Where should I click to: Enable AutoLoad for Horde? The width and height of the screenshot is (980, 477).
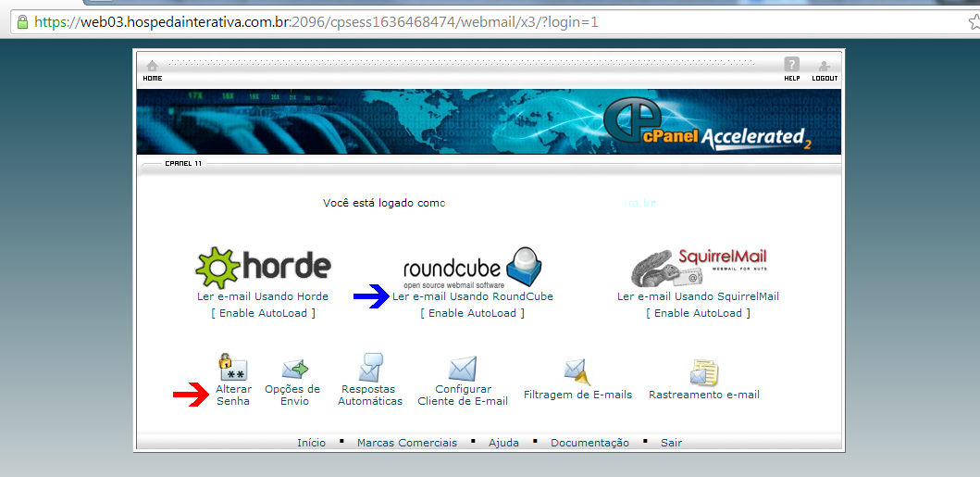click(263, 313)
